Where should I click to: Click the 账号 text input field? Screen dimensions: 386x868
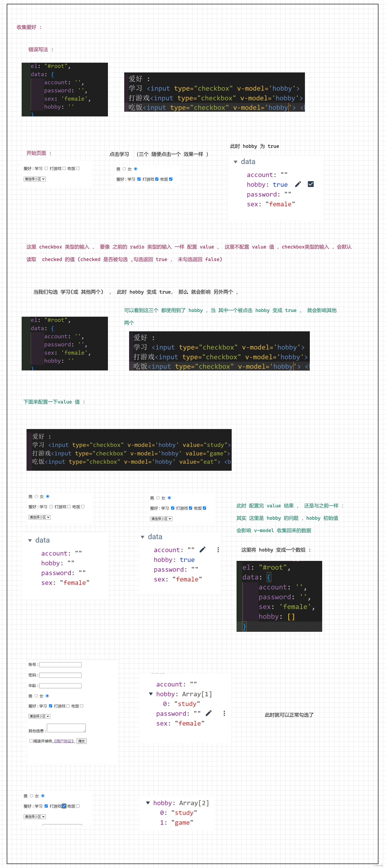pos(60,664)
